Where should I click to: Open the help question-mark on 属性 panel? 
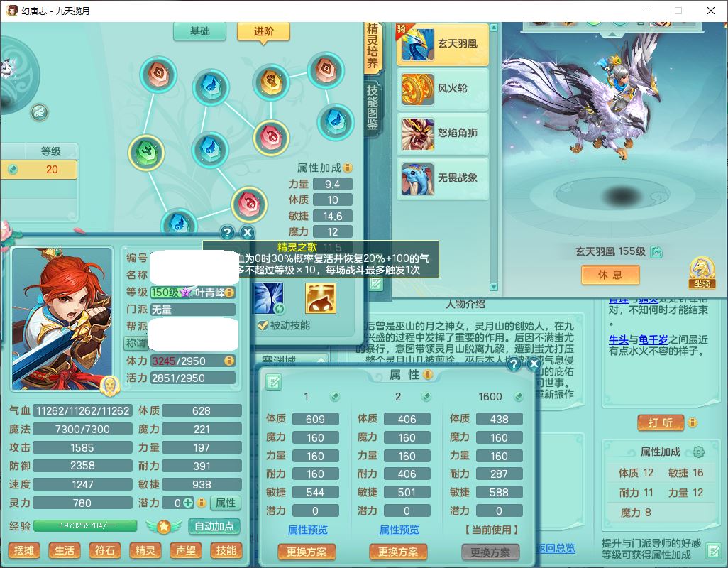[x=514, y=364]
